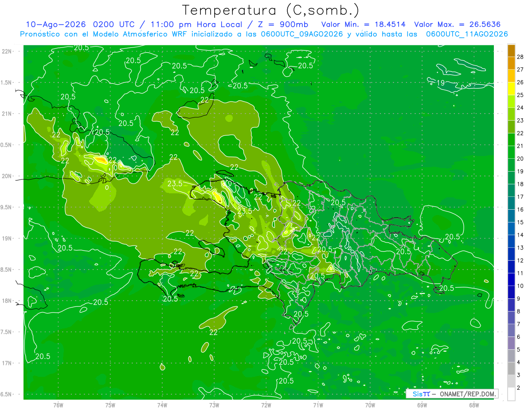The image size is (532, 411).
Task: Click the "6.5N" latitude label
Action: coord(6,394)
